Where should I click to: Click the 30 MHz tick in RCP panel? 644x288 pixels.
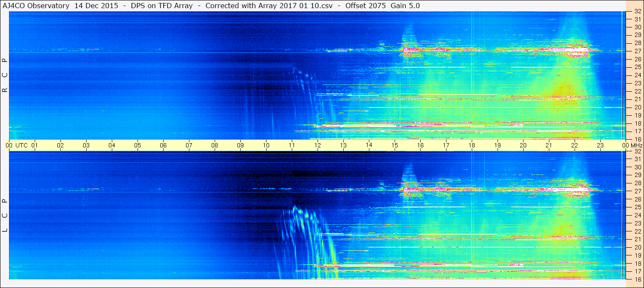[x=637, y=27]
